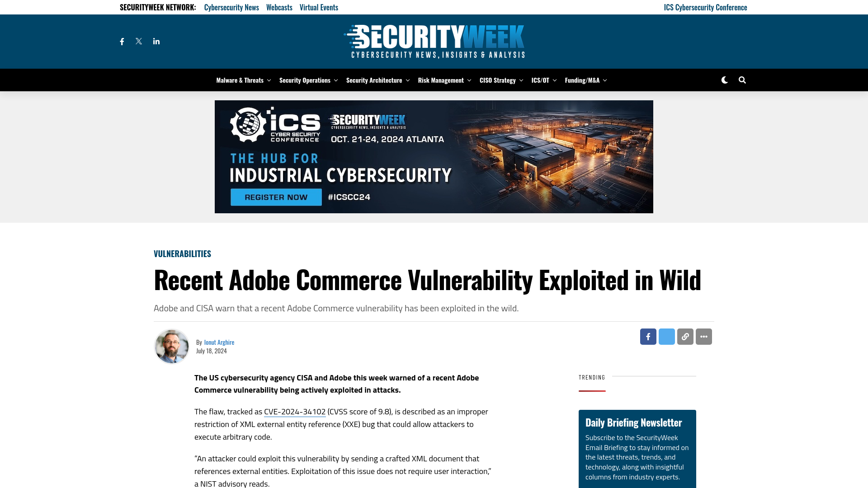Screen dimensions: 868x488
Task: Click the SecurityWeek LinkedIn icon
Action: 156,41
